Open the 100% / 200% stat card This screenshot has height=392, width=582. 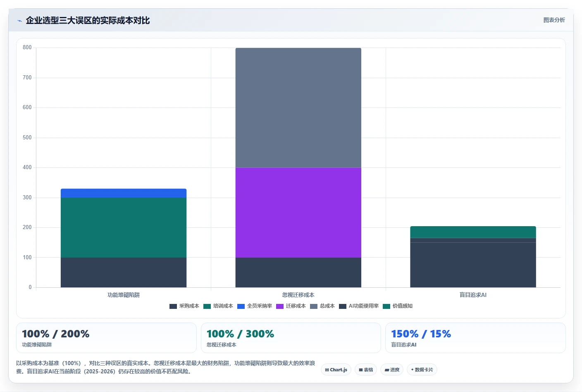pyautogui.click(x=106, y=338)
